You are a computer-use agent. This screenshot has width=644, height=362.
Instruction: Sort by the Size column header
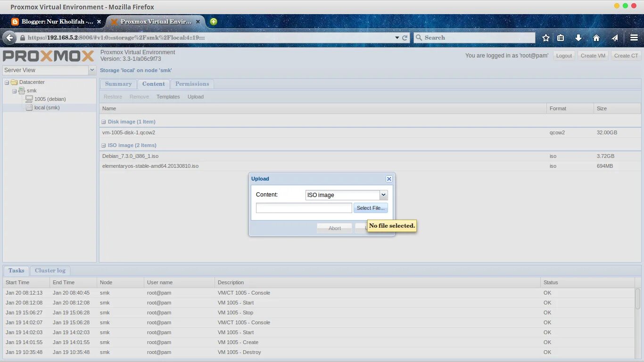pos(617,108)
